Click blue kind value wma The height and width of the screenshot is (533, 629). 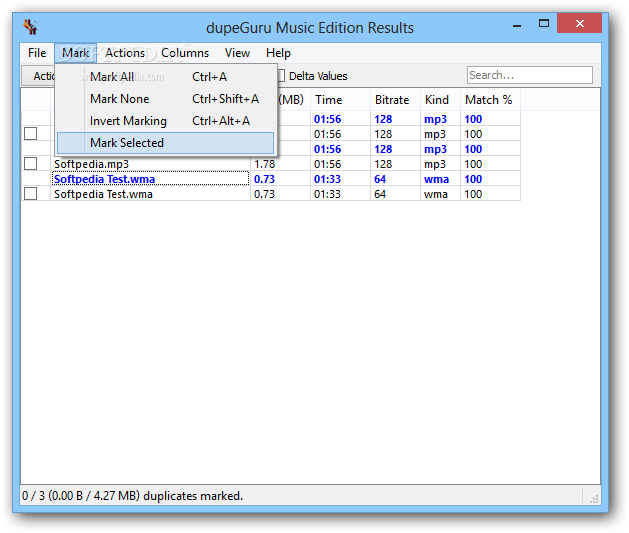coord(436,179)
